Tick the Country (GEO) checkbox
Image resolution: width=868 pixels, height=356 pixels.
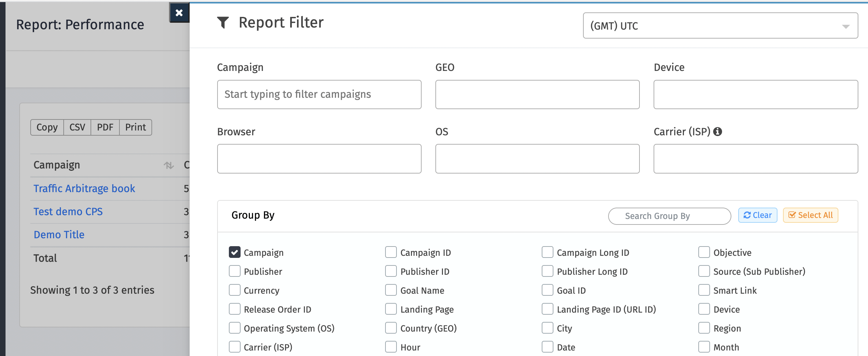pyautogui.click(x=391, y=328)
